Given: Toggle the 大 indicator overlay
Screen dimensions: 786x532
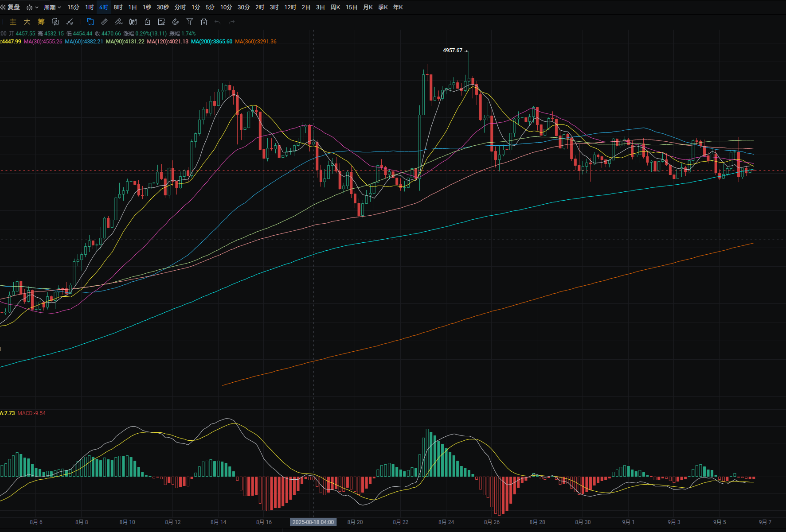Looking at the screenshot, I should click(27, 22).
